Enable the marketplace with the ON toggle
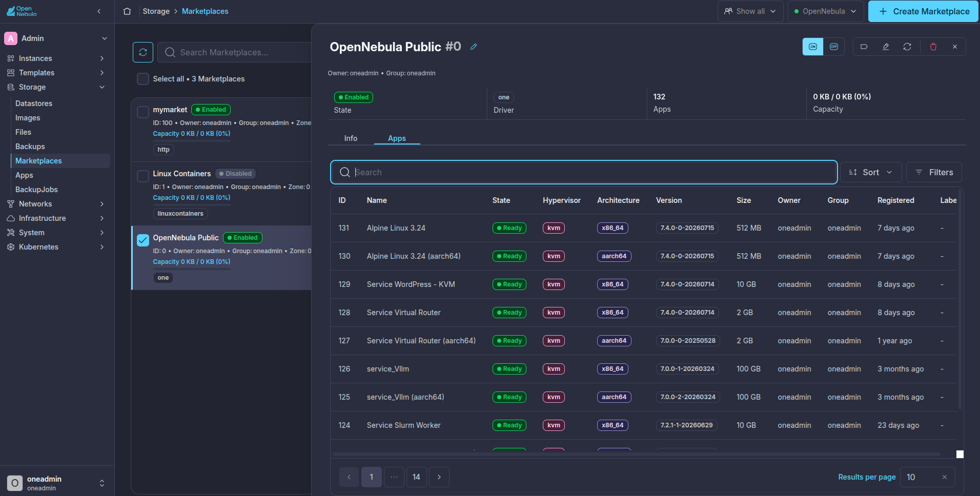 813,47
